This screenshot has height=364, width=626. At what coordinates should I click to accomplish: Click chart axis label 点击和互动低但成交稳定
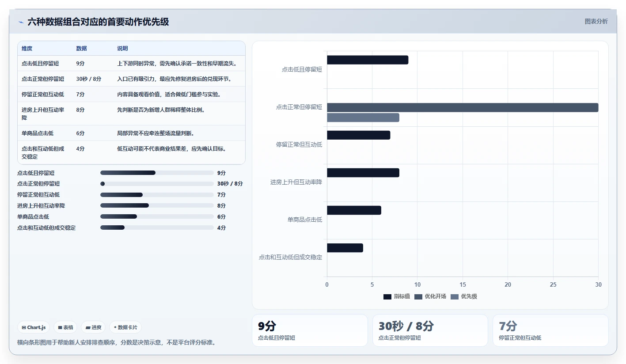tap(290, 257)
